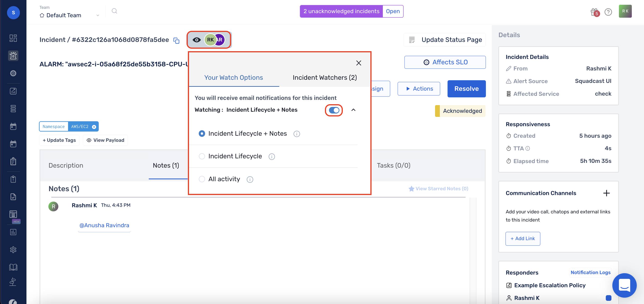Expand the Actions dropdown button
This screenshot has width=644, height=304.
(x=419, y=89)
